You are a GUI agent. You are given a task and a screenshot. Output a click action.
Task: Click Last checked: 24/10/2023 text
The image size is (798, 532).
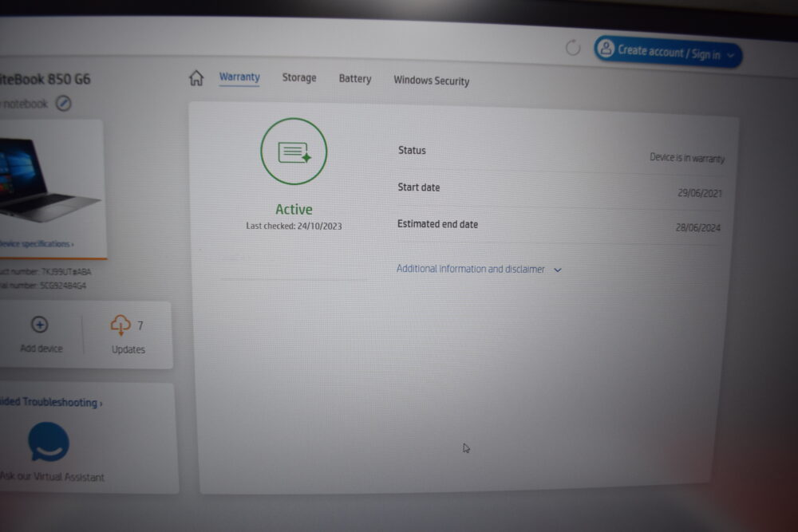[x=294, y=226]
